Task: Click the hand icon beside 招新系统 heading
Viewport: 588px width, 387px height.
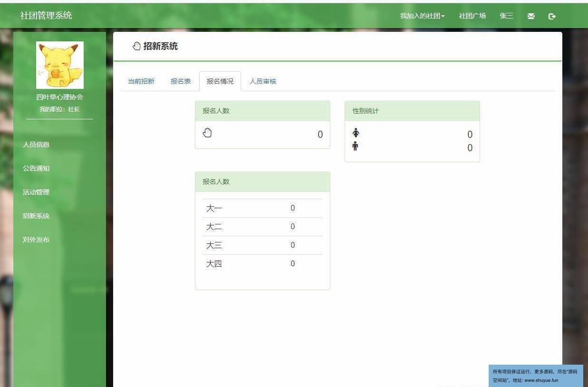Action: tap(137, 46)
